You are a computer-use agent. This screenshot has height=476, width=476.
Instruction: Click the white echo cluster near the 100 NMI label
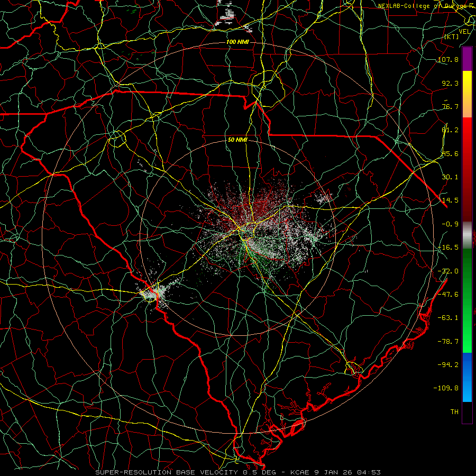pos(226,15)
